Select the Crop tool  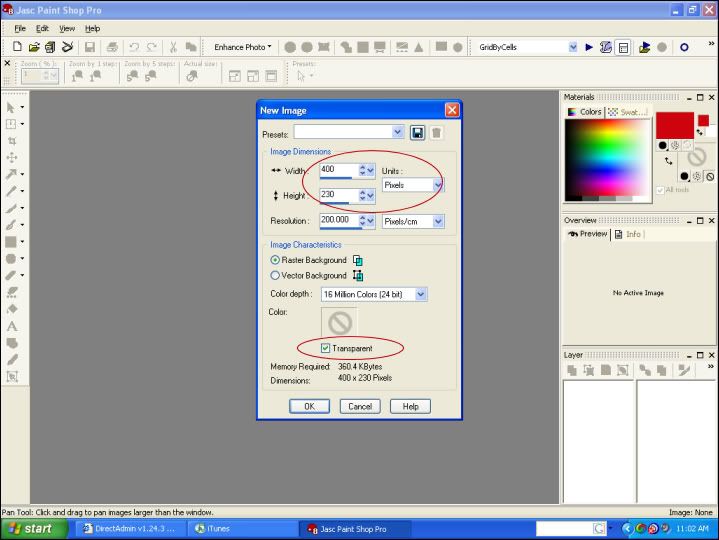(11, 141)
